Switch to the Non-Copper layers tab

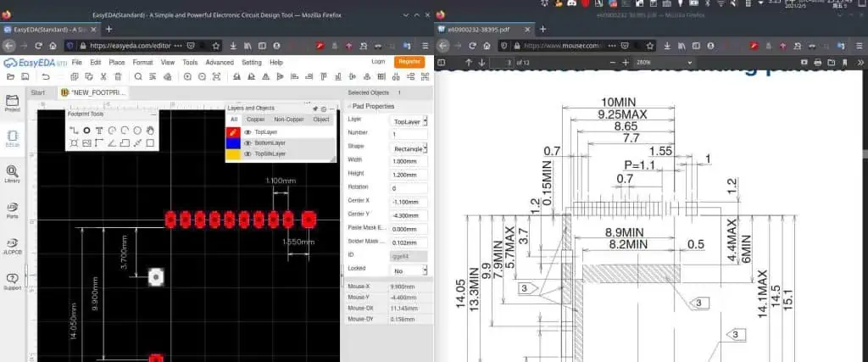[x=289, y=120]
